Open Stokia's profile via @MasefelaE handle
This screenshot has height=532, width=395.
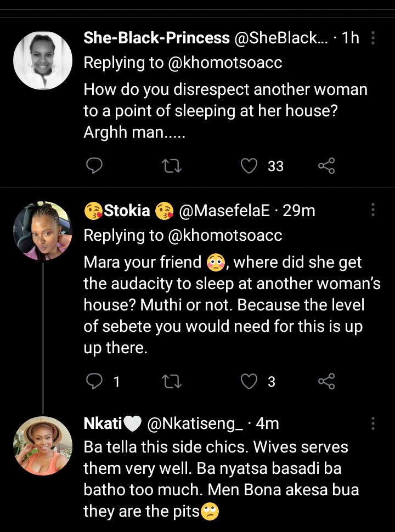coord(224,210)
